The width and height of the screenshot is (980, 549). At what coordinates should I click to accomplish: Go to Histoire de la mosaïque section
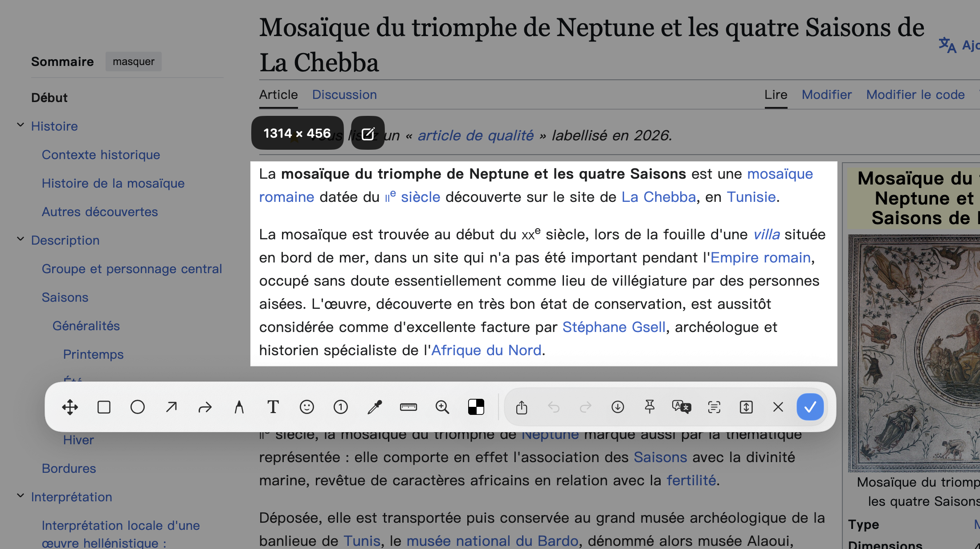(x=113, y=183)
